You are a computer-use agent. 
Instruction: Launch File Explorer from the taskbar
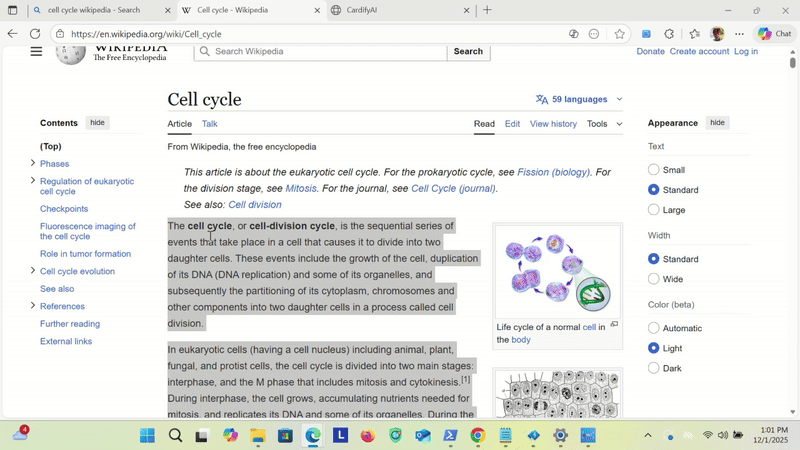(x=258, y=435)
